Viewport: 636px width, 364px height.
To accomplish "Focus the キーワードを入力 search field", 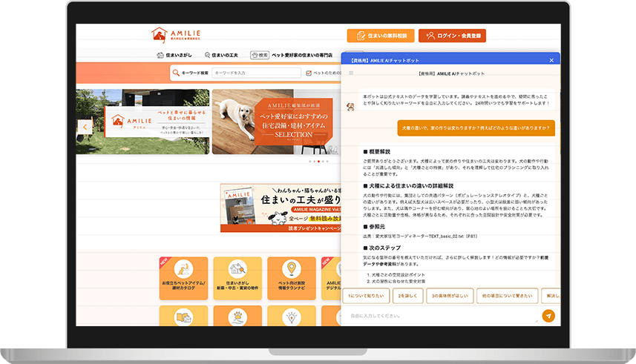I will pos(256,73).
